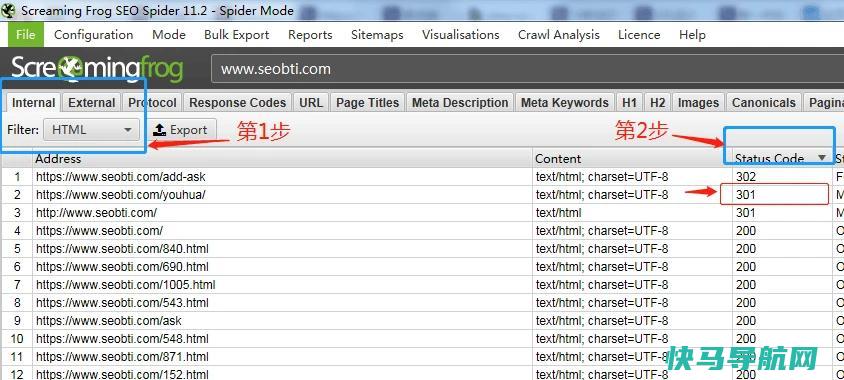Select row https://www.seobti.com/840.html
This screenshot has height=380, width=844.
pyautogui.click(x=422, y=249)
